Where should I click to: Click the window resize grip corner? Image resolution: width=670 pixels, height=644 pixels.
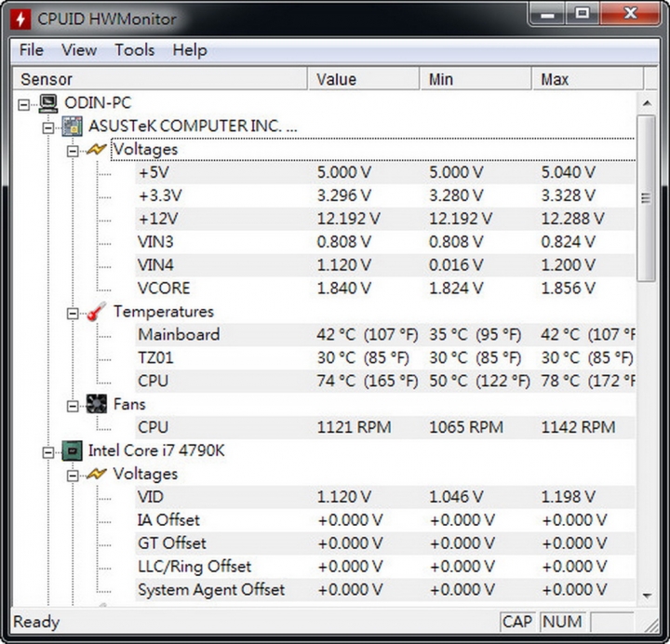[x=650, y=624]
